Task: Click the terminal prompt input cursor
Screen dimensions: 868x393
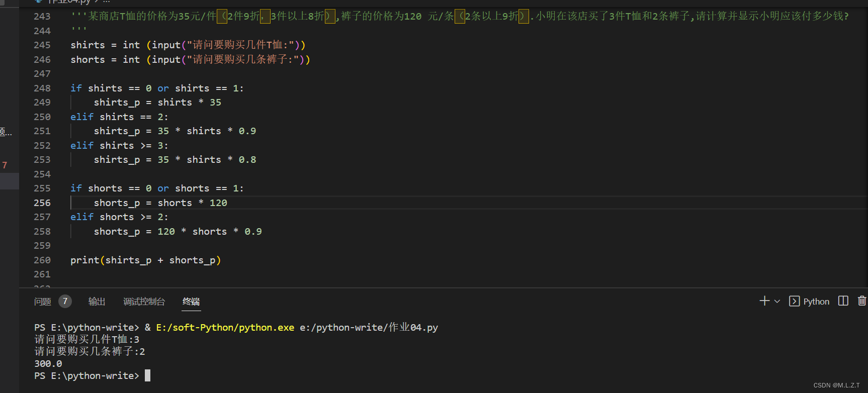Action: [x=147, y=375]
